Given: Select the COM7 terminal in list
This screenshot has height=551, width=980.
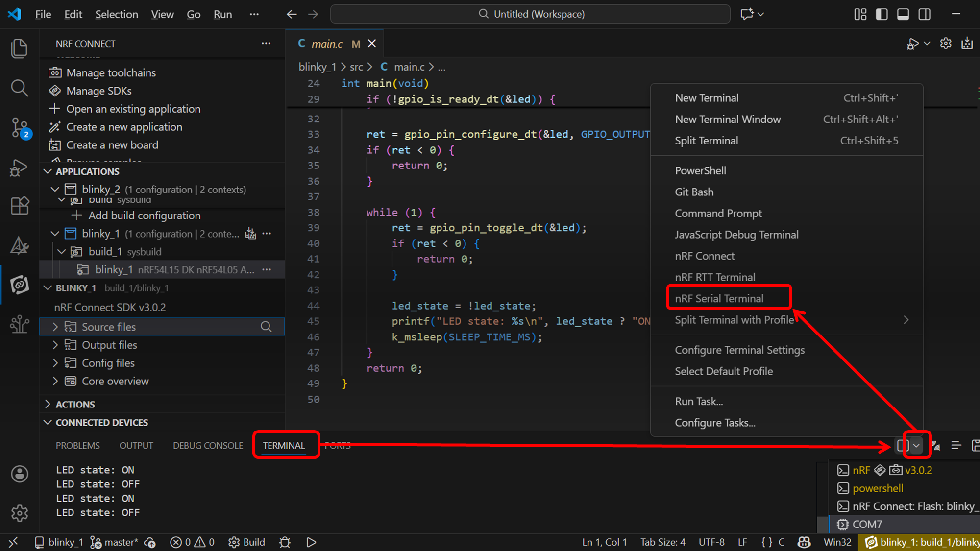Looking at the screenshot, I should point(867,524).
